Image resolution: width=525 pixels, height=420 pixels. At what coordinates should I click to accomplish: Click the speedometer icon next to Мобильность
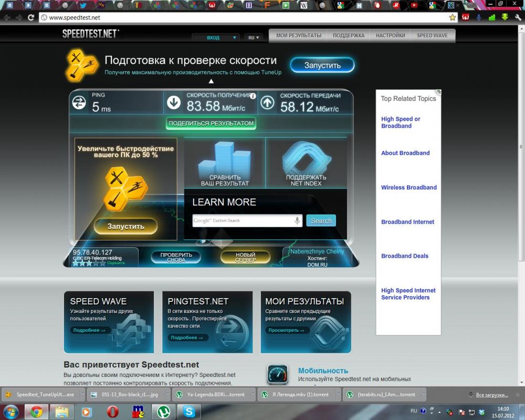tap(278, 374)
